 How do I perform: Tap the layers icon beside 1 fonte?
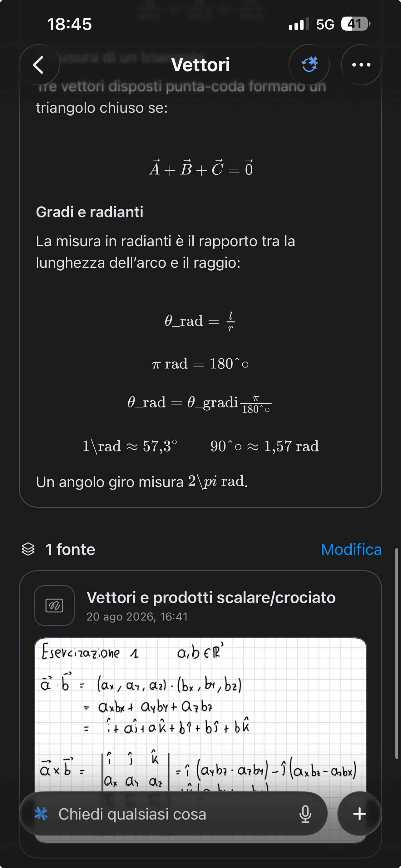pos(28,549)
